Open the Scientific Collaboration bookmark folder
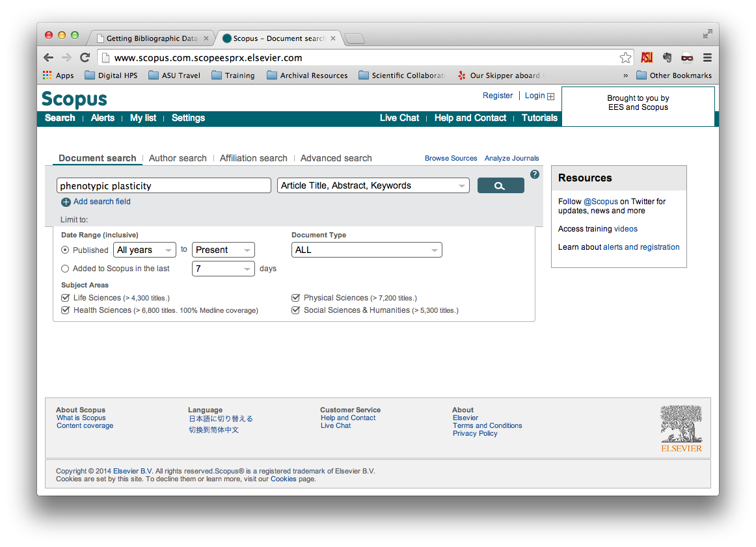Image resolution: width=756 pixels, height=547 pixels. (401, 75)
